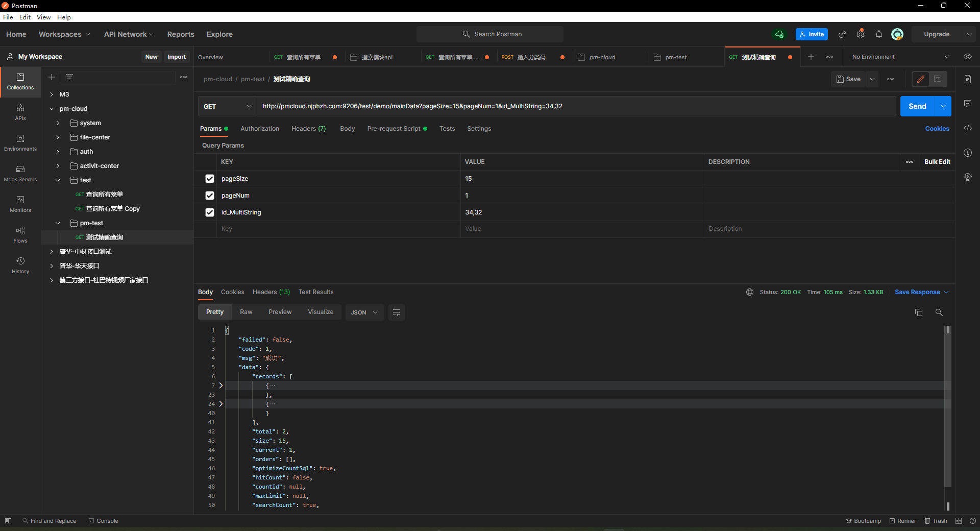Open the environment quick look eye icon
This screenshot has width=980, height=531.
968,57
